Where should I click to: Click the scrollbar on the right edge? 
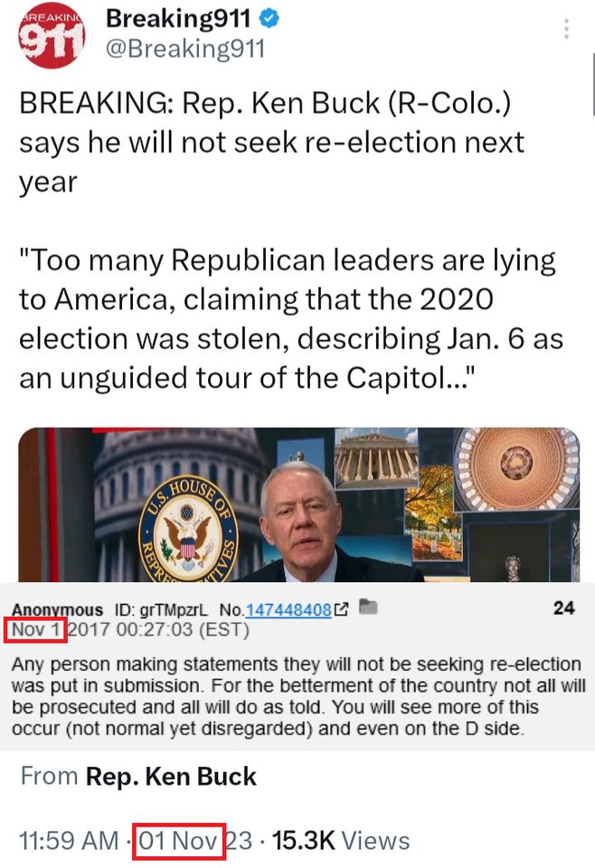click(x=593, y=83)
